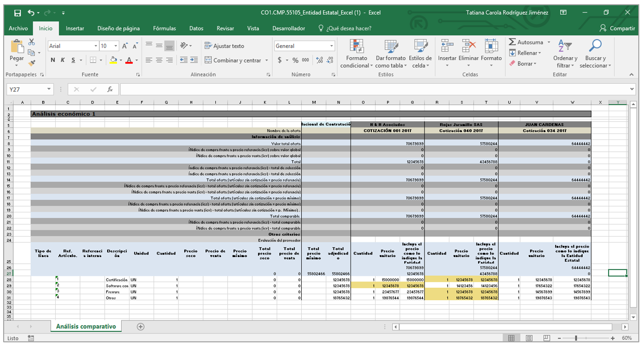
Task: Open Buscar y seleccionar menu
Action: click(595, 54)
